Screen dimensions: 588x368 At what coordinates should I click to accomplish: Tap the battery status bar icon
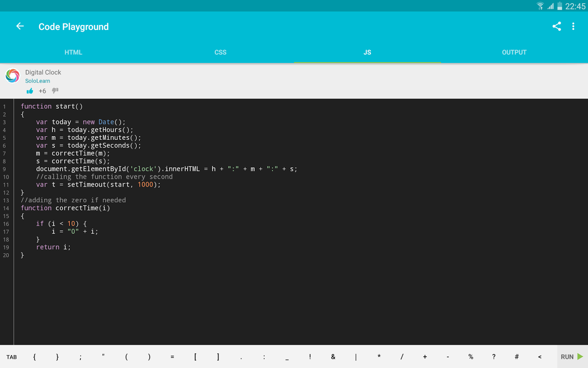560,6
